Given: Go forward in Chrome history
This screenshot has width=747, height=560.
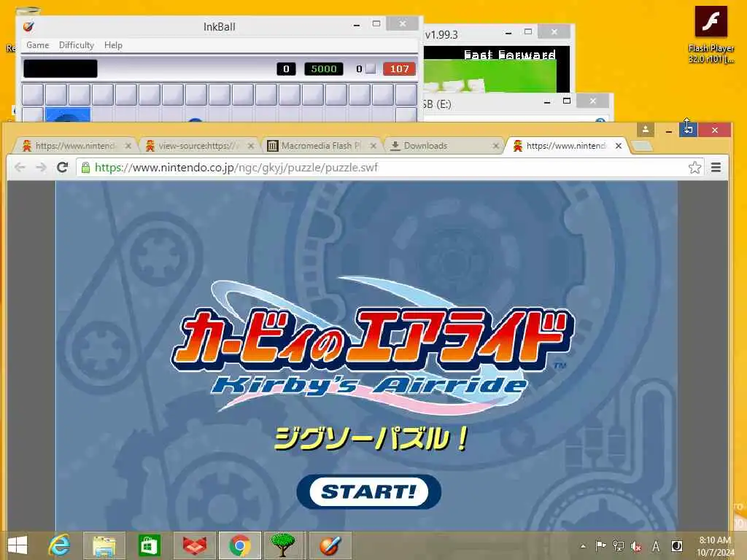Looking at the screenshot, I should coord(41,167).
